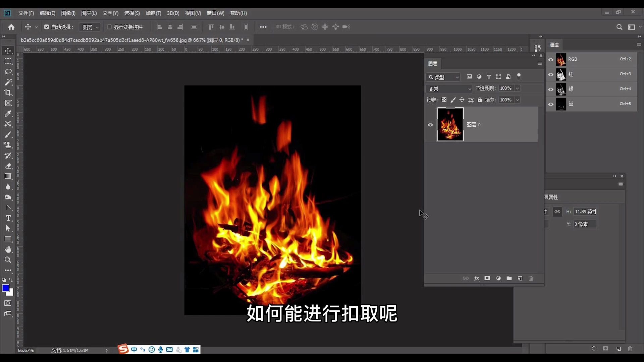Select the Crop tool
Viewport: 644px width, 362px height.
click(8, 93)
